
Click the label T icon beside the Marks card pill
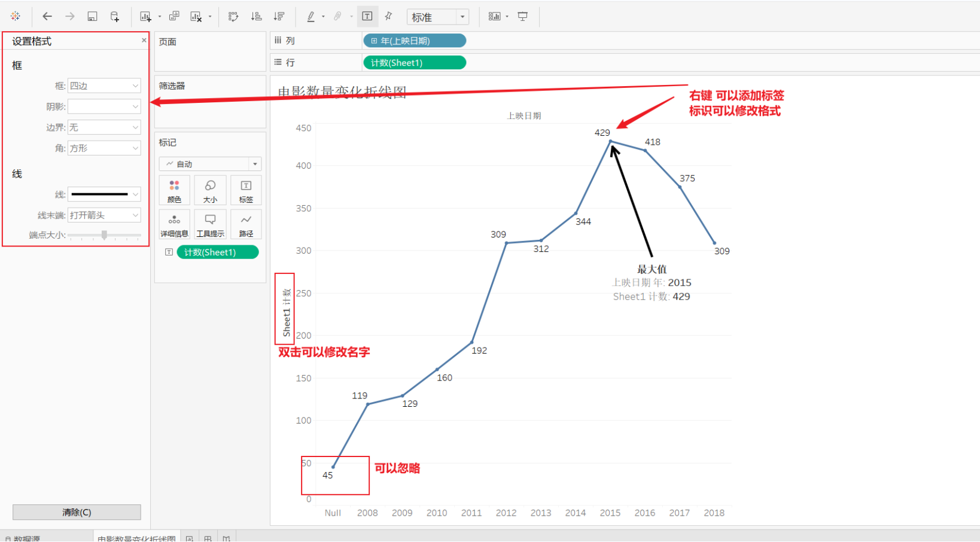169,252
